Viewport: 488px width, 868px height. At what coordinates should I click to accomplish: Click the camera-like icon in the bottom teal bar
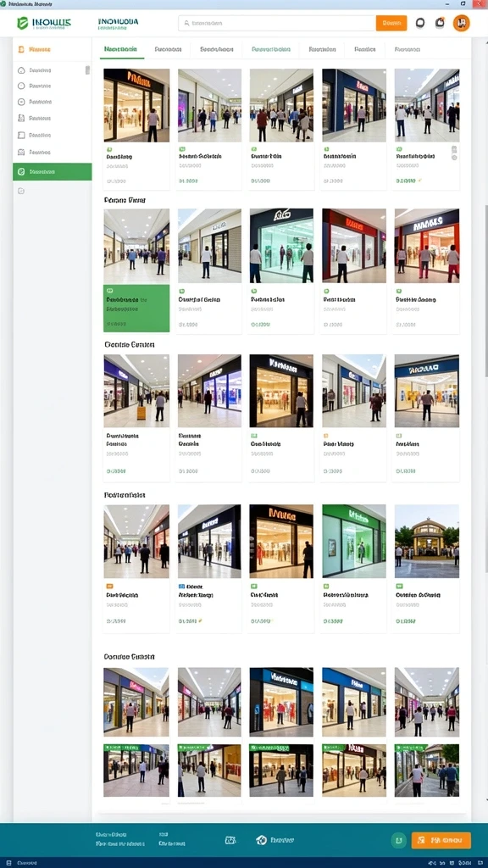pyautogui.click(x=230, y=840)
